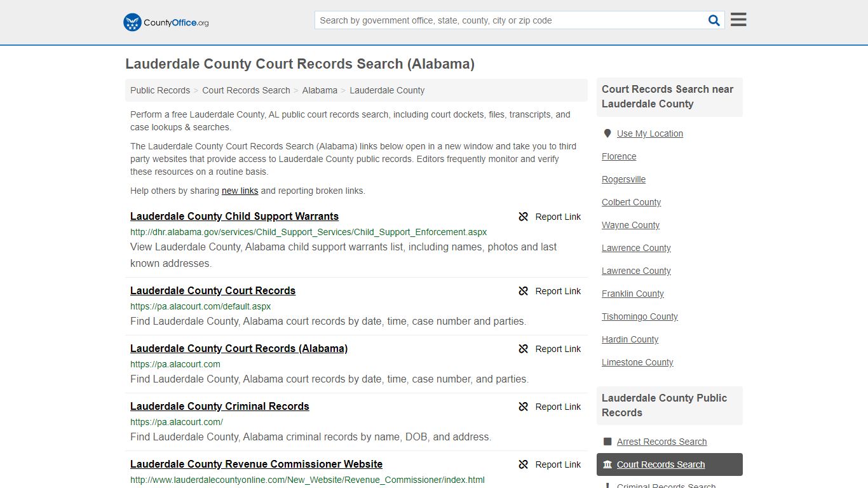The width and height of the screenshot is (868, 488).
Task: Click the broken link icon for Criminal Records
Action: tap(524, 407)
